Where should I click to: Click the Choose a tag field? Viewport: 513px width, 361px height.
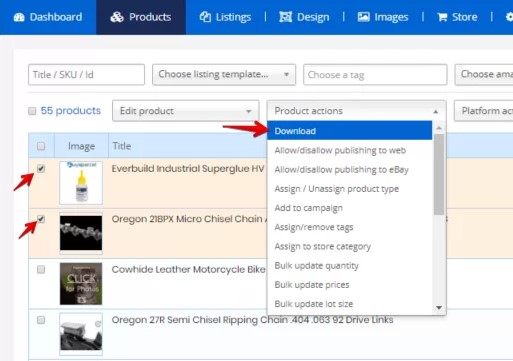pyautogui.click(x=375, y=75)
